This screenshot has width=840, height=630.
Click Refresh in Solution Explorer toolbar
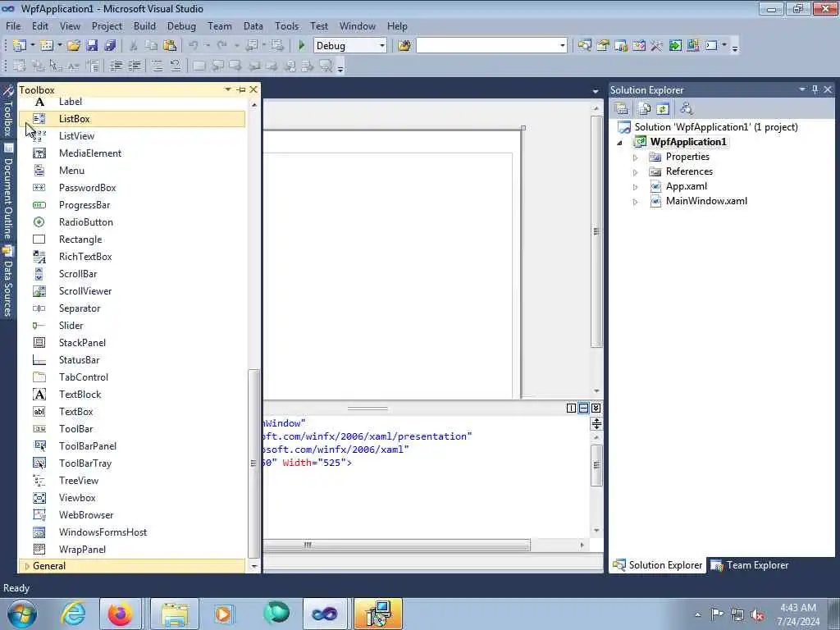tap(663, 109)
